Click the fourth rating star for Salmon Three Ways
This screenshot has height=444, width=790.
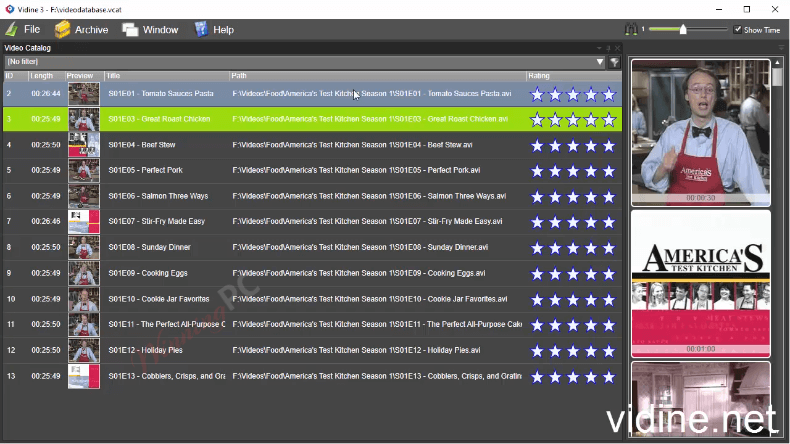[x=591, y=197]
